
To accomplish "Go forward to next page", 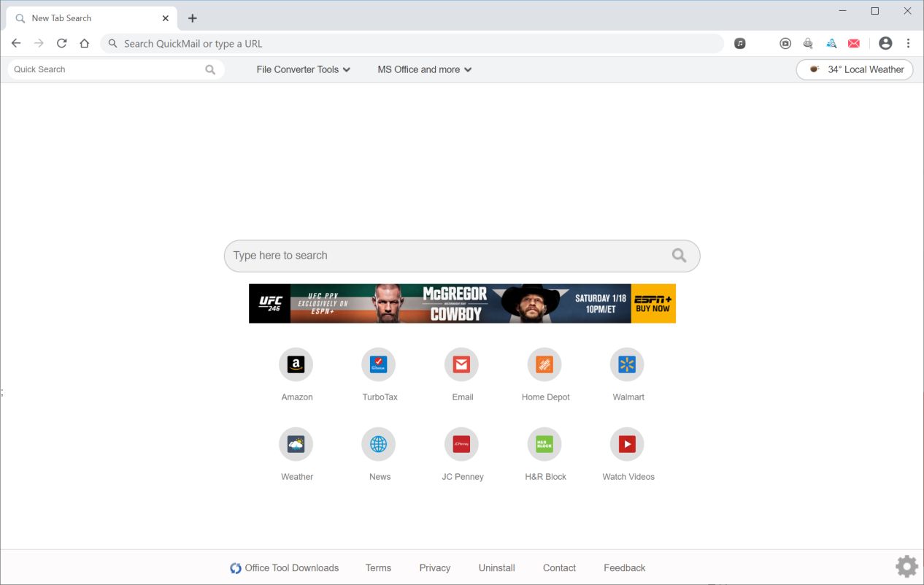I will (x=39, y=44).
